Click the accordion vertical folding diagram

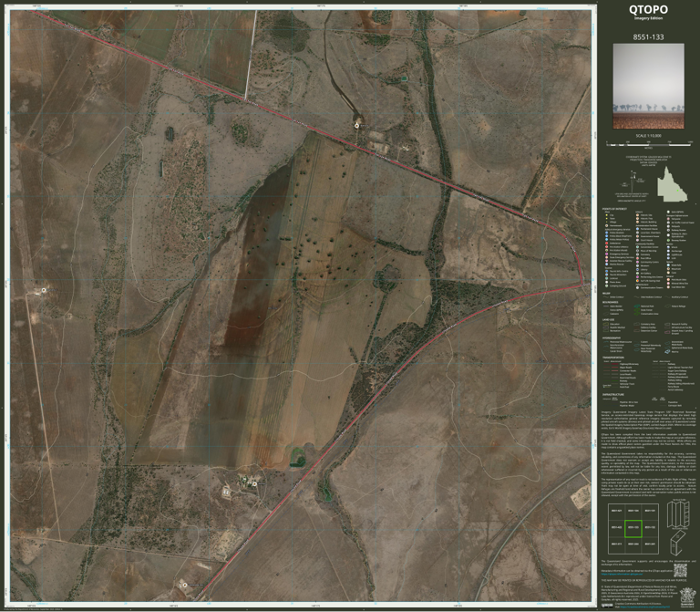[678, 514]
